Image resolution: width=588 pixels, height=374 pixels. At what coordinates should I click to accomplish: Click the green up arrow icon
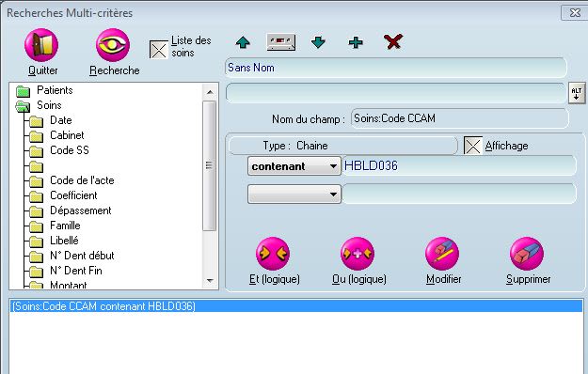point(243,42)
